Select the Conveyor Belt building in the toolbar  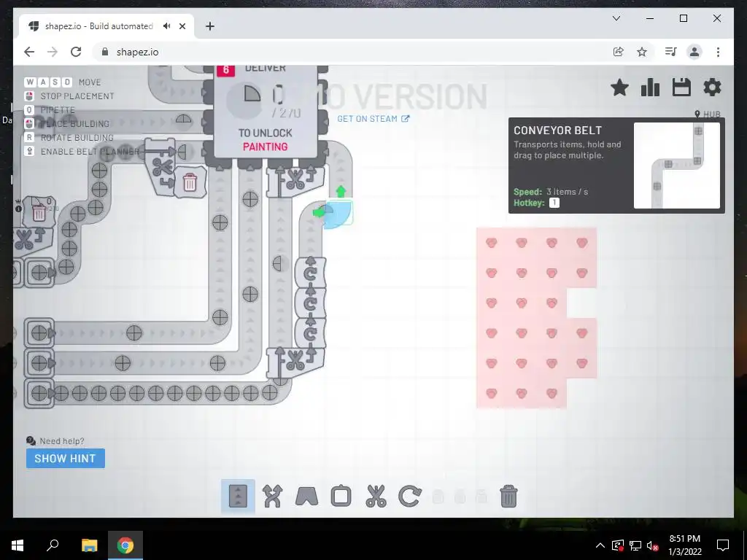pos(239,496)
